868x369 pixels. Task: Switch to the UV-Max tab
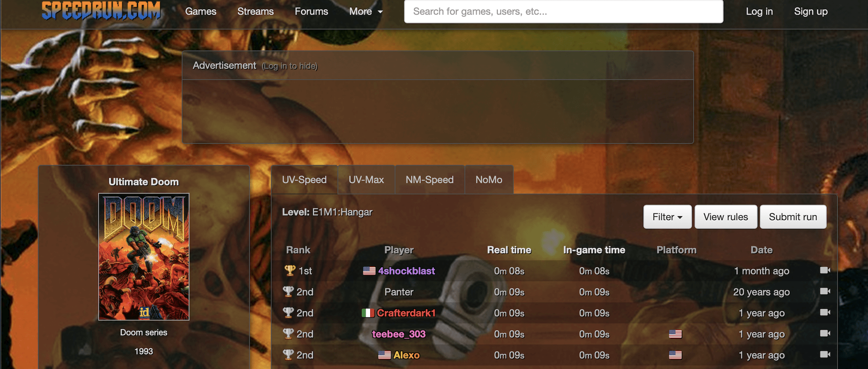click(366, 180)
